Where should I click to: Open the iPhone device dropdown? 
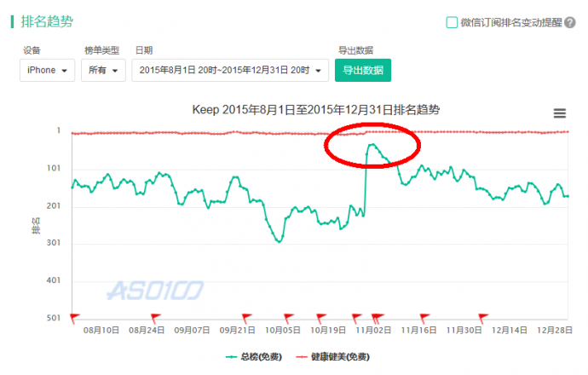coord(47,70)
